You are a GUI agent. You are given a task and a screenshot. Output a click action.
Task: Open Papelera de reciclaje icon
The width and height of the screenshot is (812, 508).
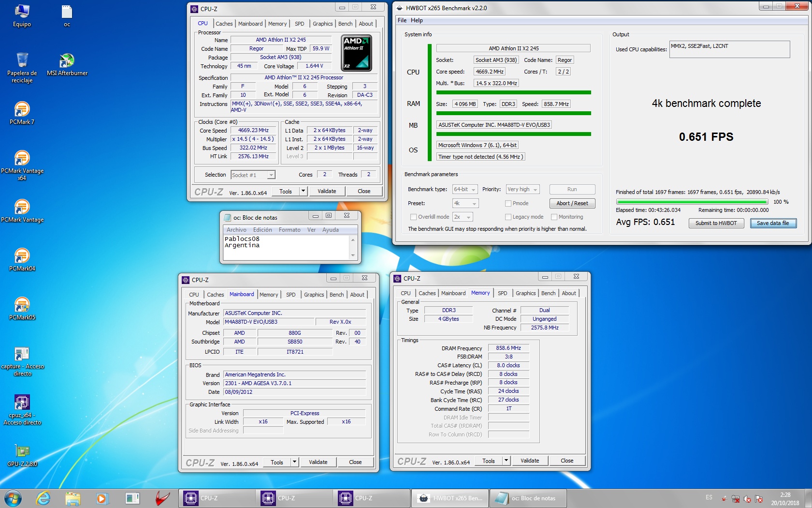click(22, 68)
